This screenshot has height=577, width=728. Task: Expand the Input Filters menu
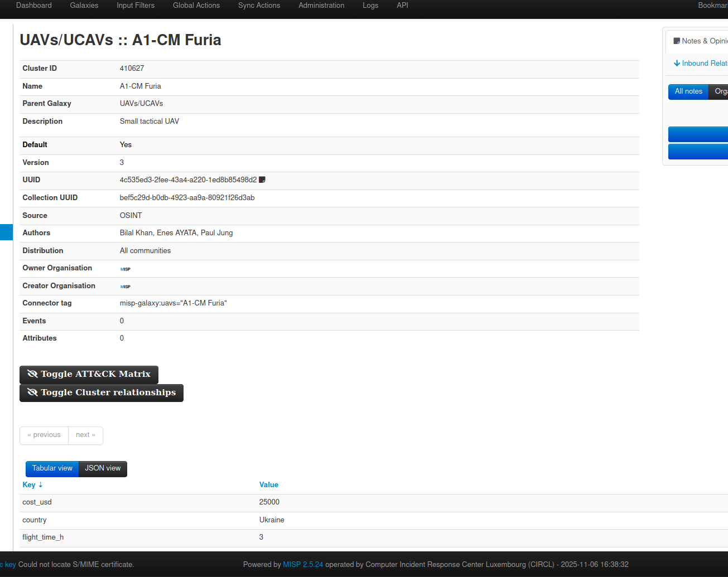136,6
